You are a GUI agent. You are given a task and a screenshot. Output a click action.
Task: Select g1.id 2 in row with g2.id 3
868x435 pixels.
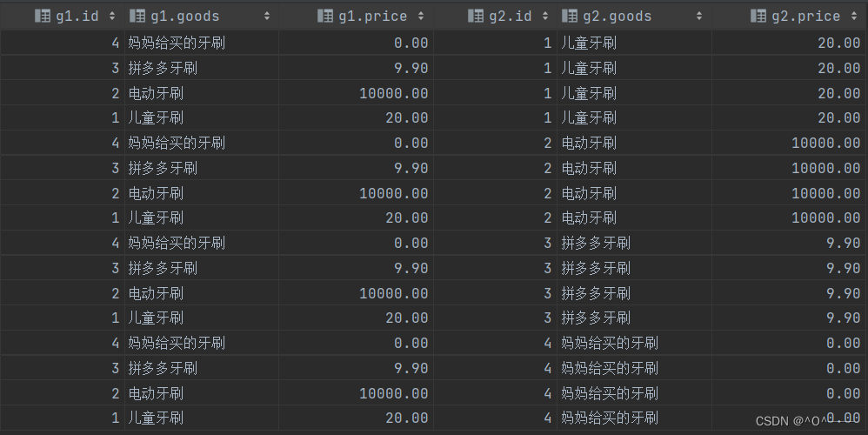[x=115, y=293]
